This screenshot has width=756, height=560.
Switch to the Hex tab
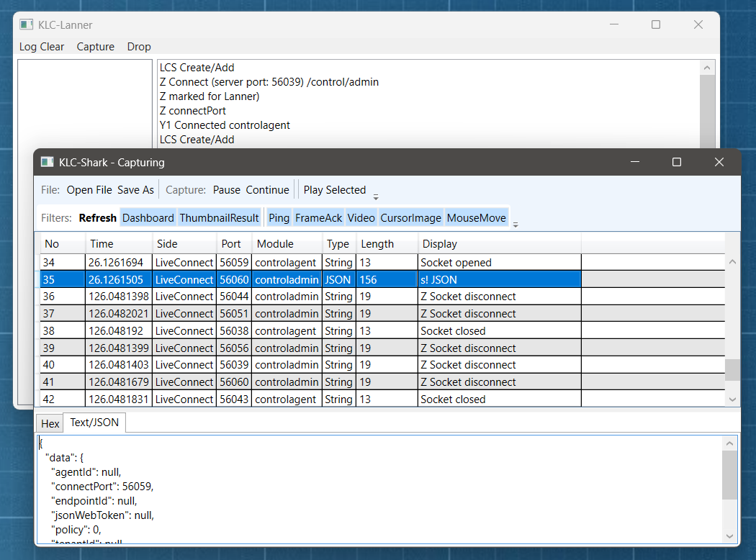pyautogui.click(x=50, y=424)
